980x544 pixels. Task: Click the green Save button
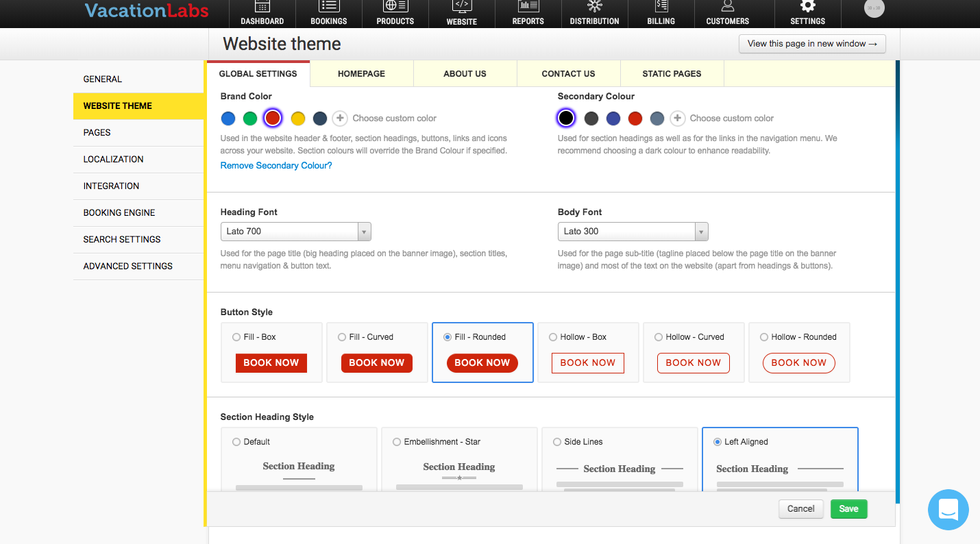848,508
